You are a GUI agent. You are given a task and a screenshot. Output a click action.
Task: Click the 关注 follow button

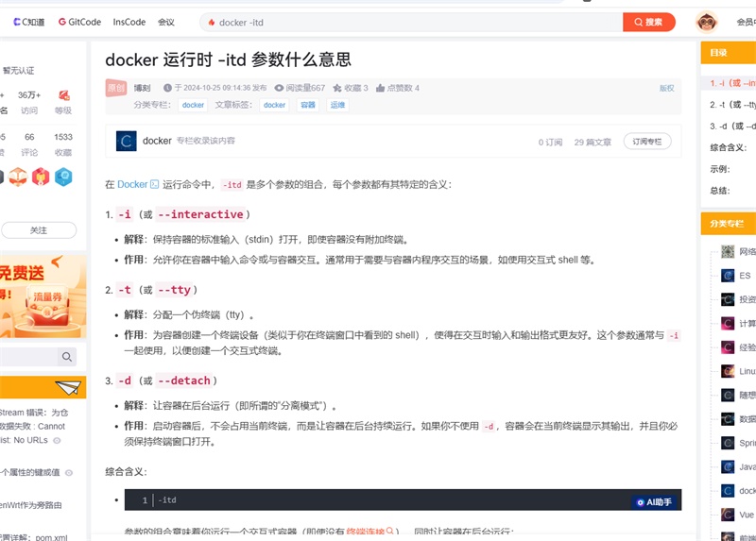point(39,230)
